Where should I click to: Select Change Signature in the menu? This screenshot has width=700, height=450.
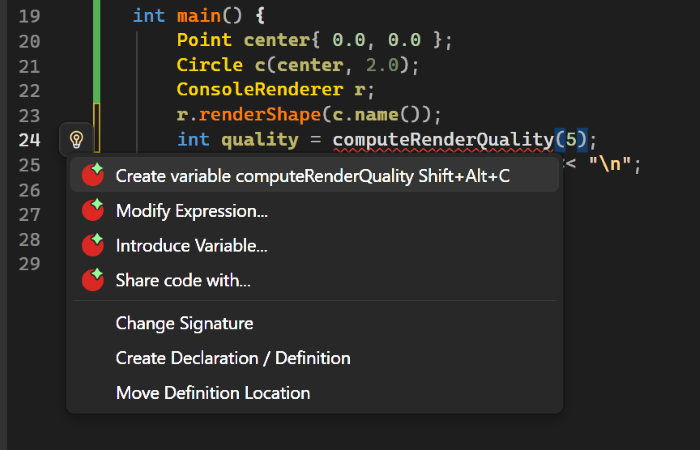tap(184, 324)
